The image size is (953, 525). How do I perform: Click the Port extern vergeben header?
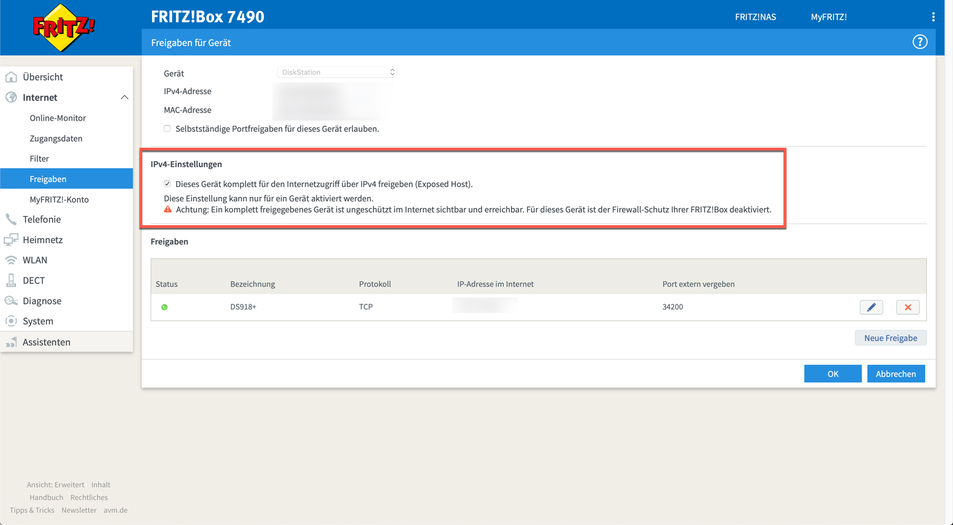(698, 284)
